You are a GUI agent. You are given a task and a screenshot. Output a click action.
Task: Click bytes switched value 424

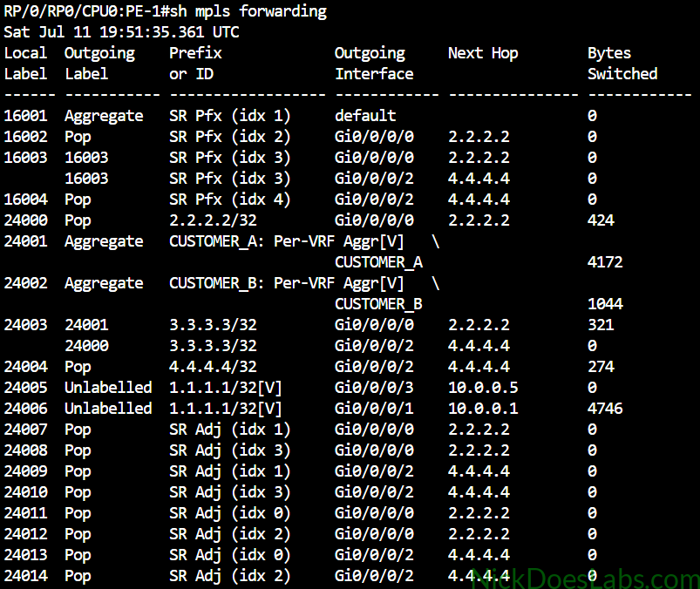pos(601,220)
